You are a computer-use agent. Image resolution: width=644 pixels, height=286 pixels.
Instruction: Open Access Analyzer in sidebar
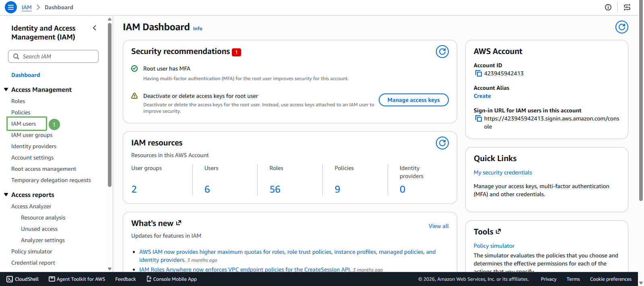click(31, 206)
